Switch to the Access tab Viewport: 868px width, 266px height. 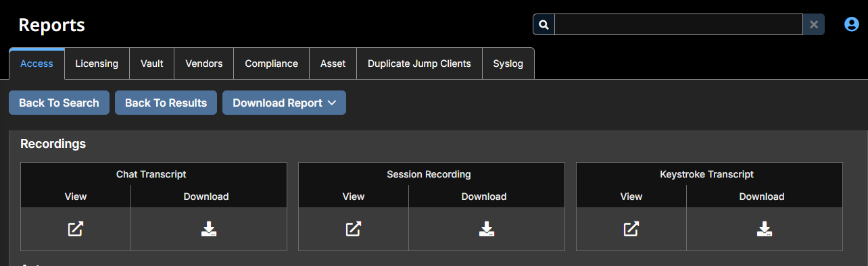pyautogui.click(x=37, y=63)
